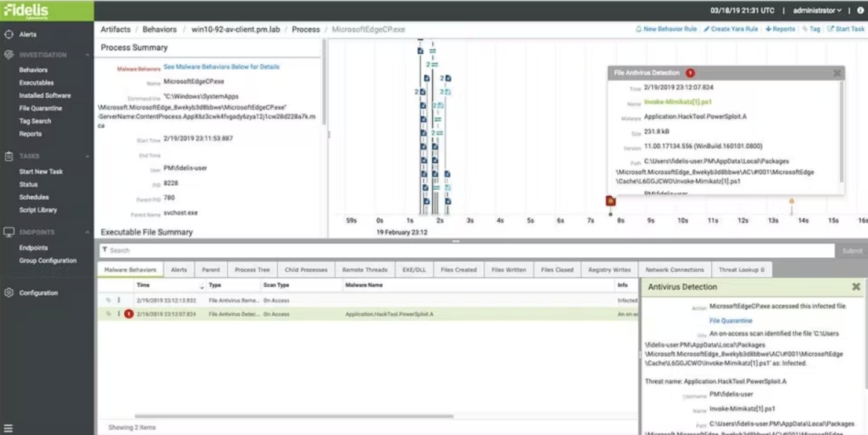Screen dimensions: 868x435
Task: Open the three-dot menu on the 23:12:07.824 row
Action: tap(119, 314)
